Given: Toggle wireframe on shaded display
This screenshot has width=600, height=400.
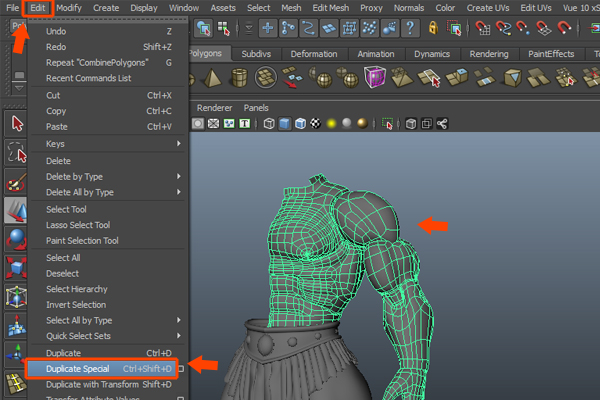Looking at the screenshot, I should 300,124.
